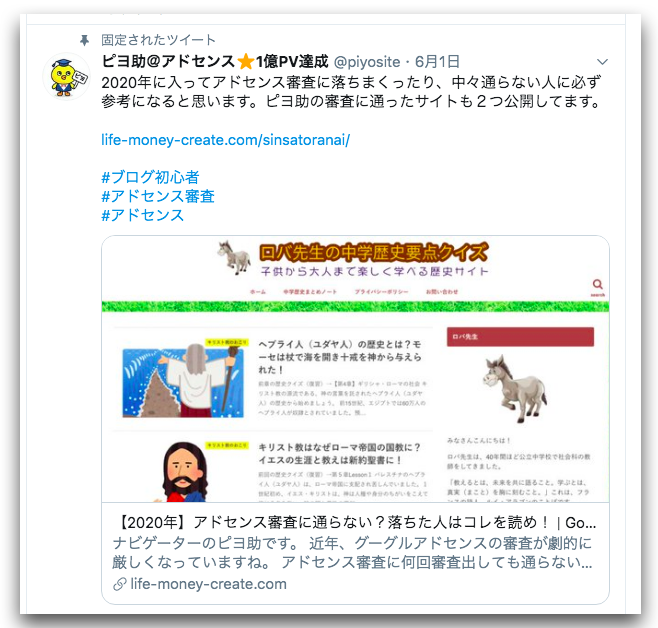Open life-money-create.com/sinsatoranai/ link
Viewport: 658px width, 628px height.
(225, 140)
